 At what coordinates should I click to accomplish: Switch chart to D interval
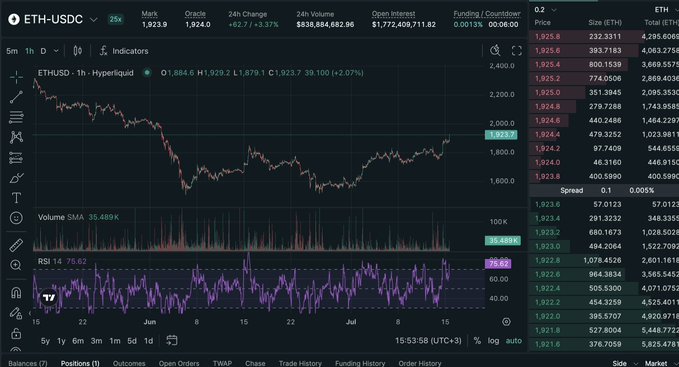coord(43,51)
